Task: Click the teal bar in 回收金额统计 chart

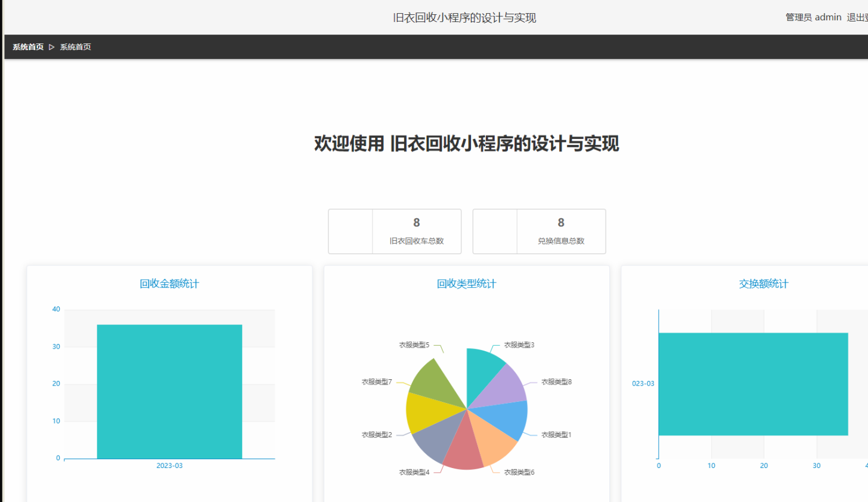Action: (169, 392)
